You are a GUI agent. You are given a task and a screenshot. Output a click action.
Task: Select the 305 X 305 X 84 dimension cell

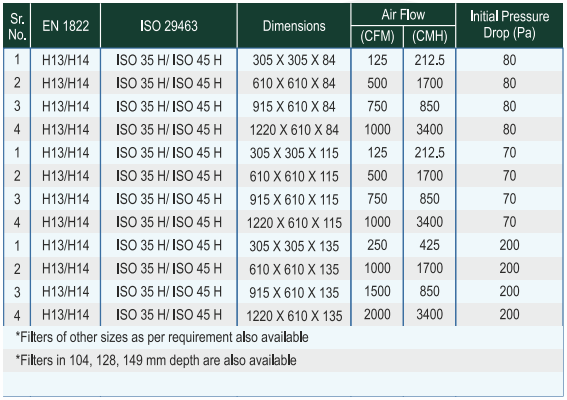coord(294,60)
